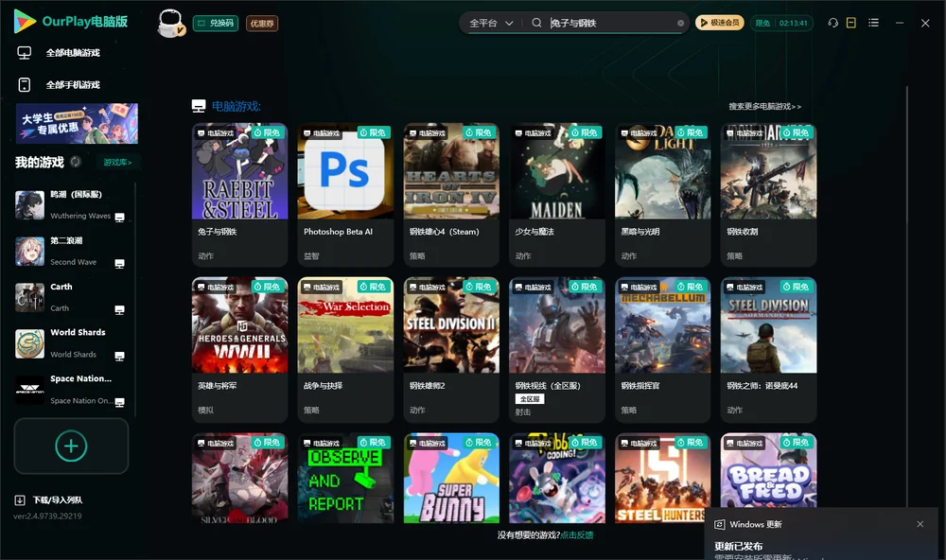Open the Bread & Fred game cover
This screenshot has width=946, height=560.
tap(768, 471)
